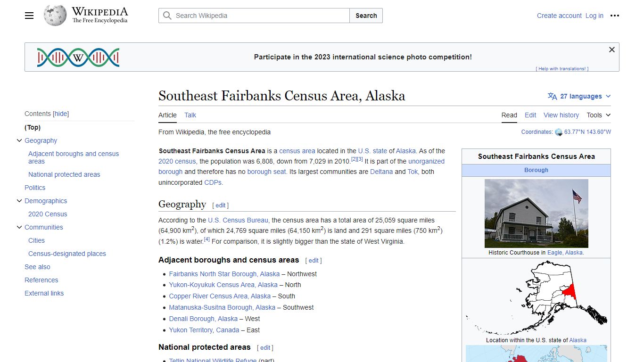This screenshot has width=644, height=362.
Task: Jump to References in contents
Action: tap(41, 280)
